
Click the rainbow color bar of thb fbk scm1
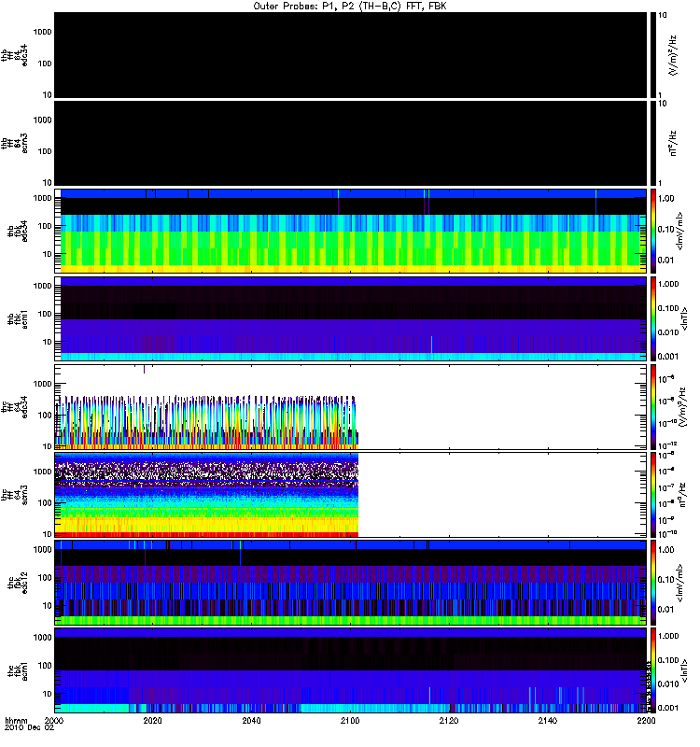(x=653, y=319)
